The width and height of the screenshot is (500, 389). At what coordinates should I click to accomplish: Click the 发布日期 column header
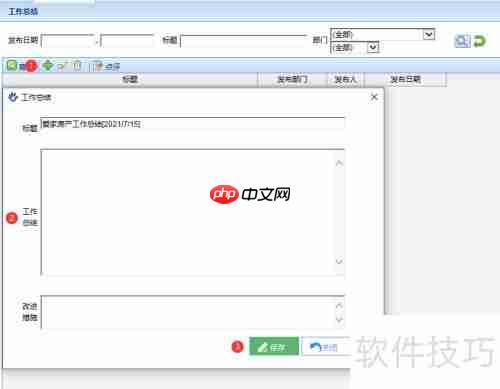tap(405, 79)
